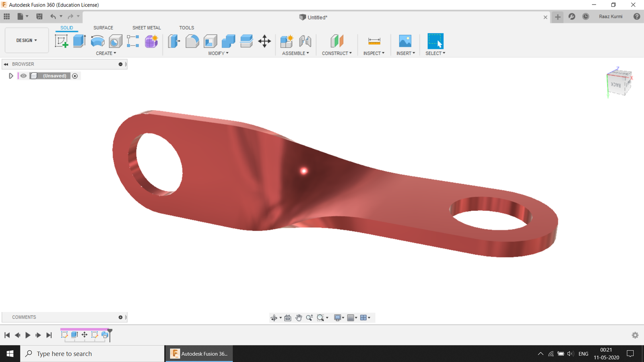The width and height of the screenshot is (644, 362).
Task: Switch to the SOLID tab
Action: tap(67, 28)
